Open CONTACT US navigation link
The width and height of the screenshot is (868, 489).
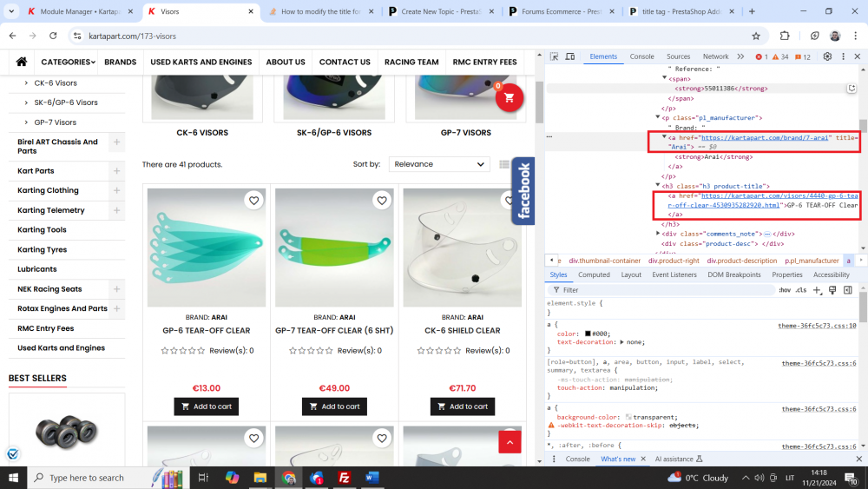345,62
